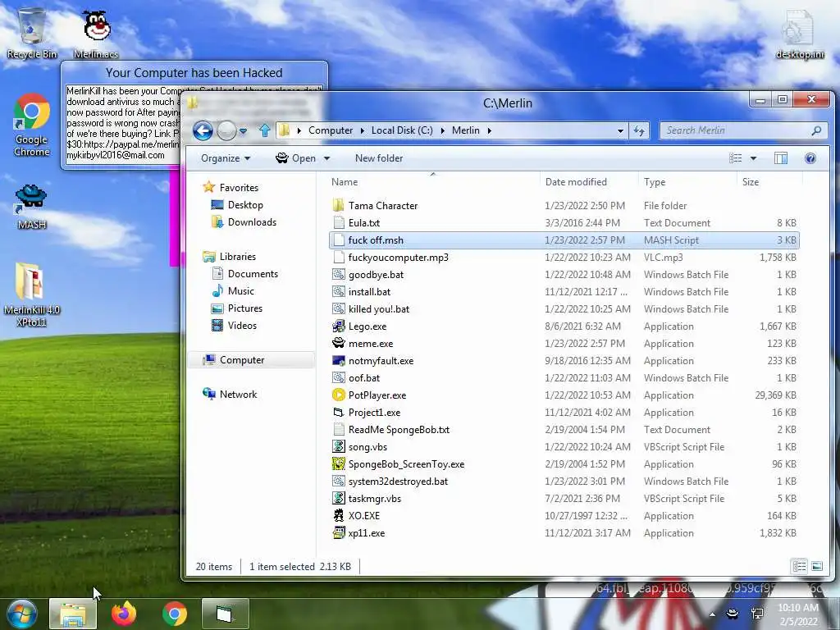Select the Lego.exe file icon
Screen dimensions: 840x630
tap(339, 326)
